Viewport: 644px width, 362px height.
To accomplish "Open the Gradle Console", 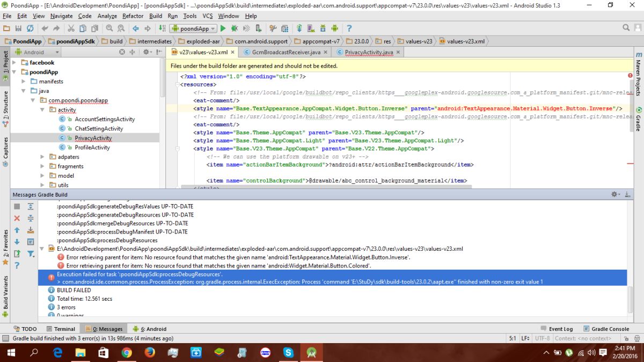I will (606, 329).
